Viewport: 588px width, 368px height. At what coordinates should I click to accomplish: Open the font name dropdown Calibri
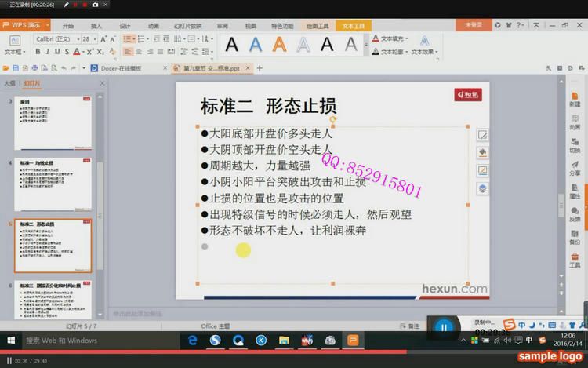click(56, 38)
